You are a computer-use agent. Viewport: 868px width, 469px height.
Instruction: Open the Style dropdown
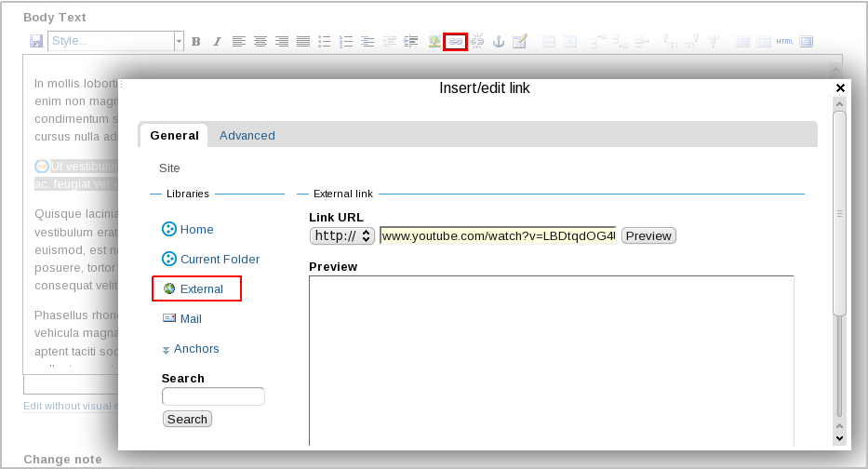(115, 41)
